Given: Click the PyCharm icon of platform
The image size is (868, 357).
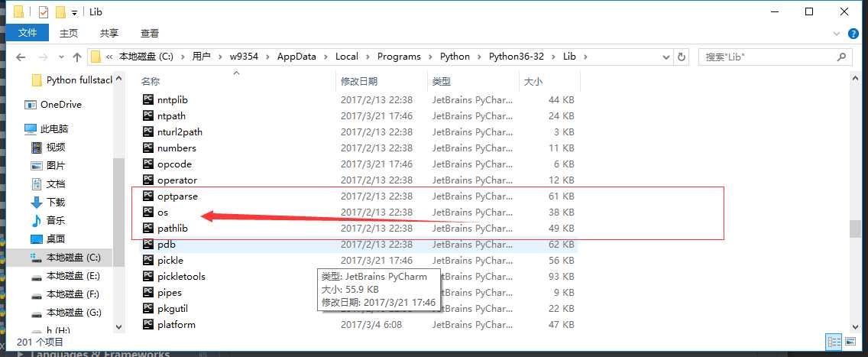Looking at the screenshot, I should coord(147,324).
